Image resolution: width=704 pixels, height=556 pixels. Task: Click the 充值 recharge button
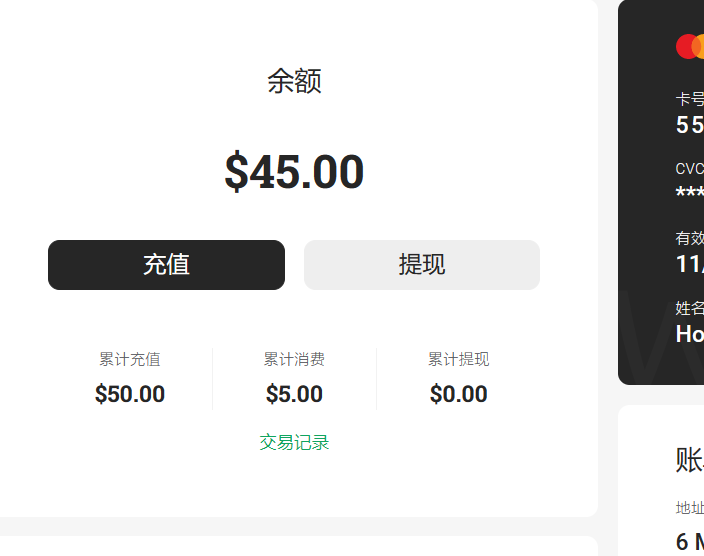[166, 265]
